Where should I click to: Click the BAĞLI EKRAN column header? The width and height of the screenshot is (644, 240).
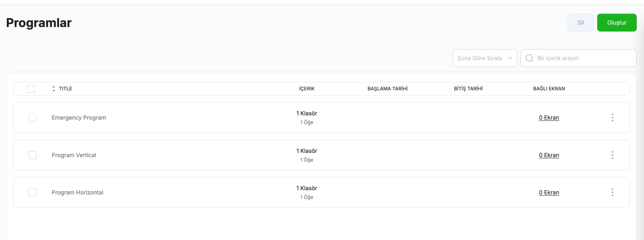[x=549, y=88]
